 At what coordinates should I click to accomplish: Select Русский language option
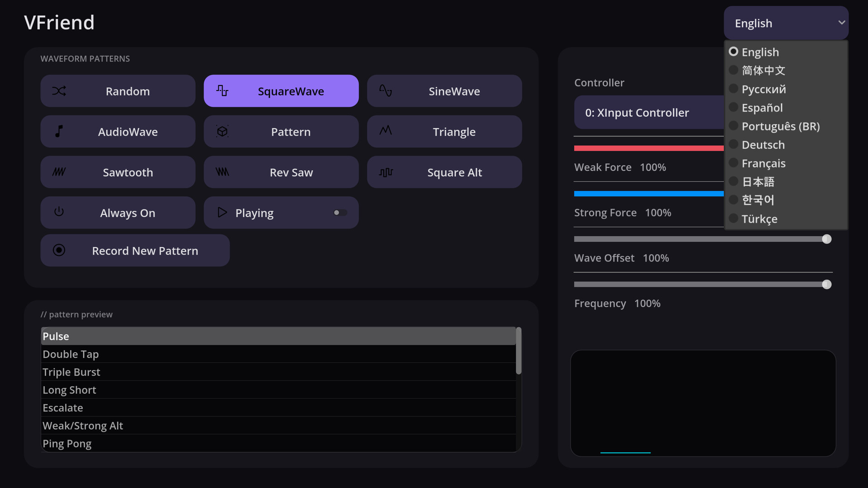pos(786,89)
